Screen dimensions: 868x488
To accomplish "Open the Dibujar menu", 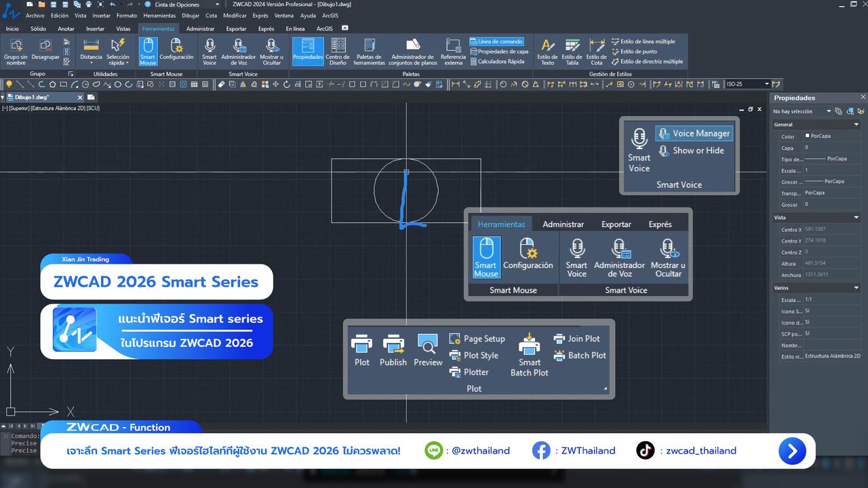I will pyautogui.click(x=191, y=16).
